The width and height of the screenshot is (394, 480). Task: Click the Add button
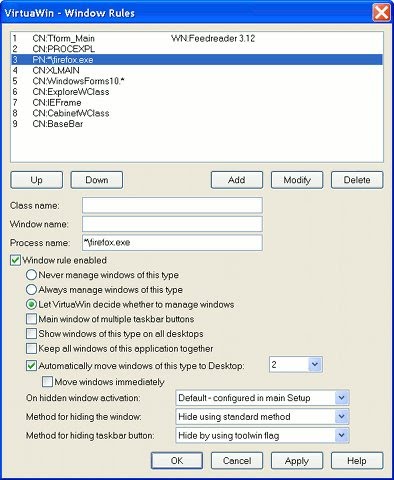coord(237,180)
